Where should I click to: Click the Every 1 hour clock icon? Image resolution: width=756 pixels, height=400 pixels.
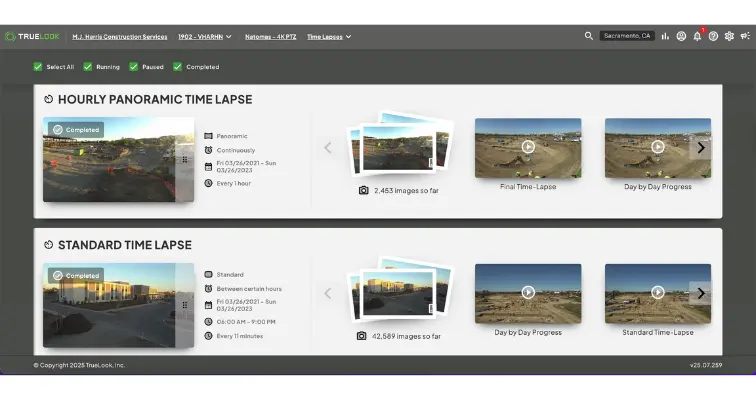coord(208,183)
